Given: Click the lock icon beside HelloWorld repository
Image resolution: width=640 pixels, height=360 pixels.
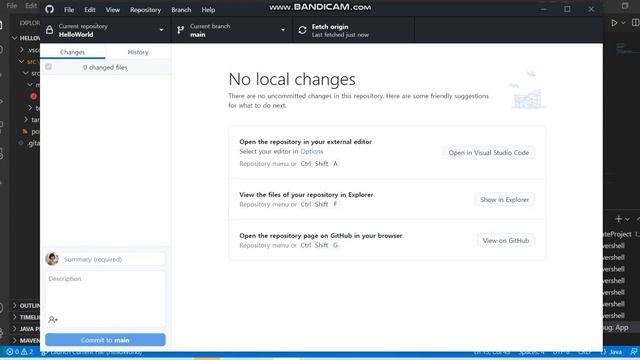Looking at the screenshot, I should click(49, 30).
